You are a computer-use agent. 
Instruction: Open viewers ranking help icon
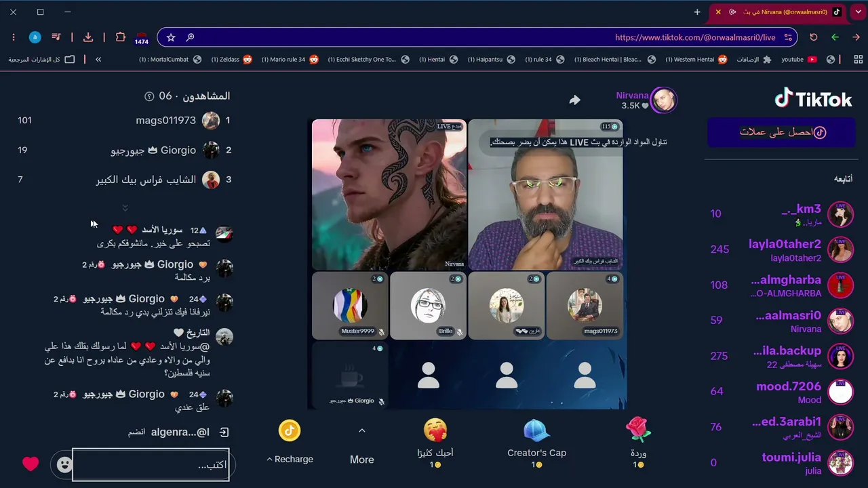tap(149, 96)
